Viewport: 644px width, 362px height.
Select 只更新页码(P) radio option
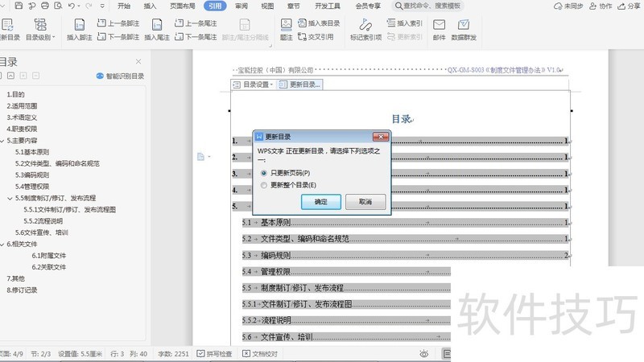pyautogui.click(x=287, y=173)
